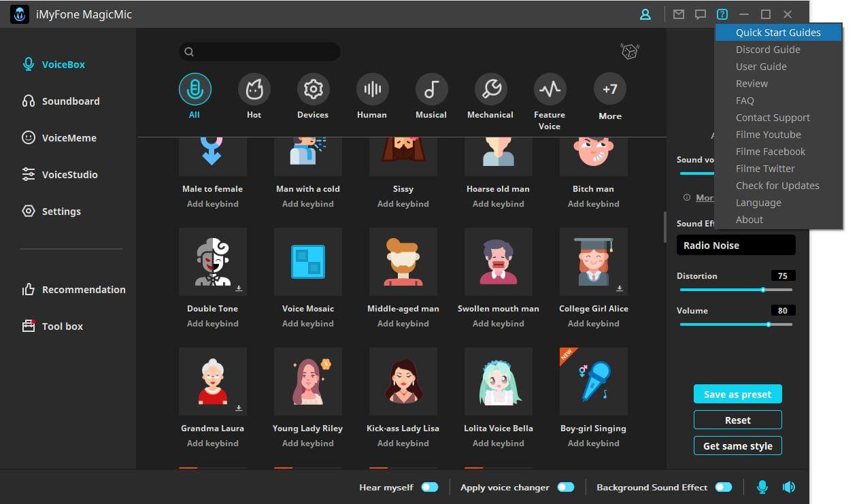The height and width of the screenshot is (504, 859).
Task: Open the user account icon
Action: click(x=645, y=14)
